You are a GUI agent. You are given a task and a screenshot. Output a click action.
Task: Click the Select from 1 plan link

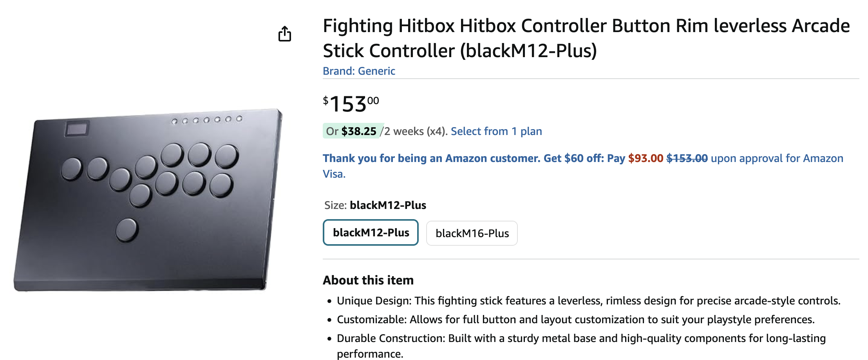click(496, 131)
